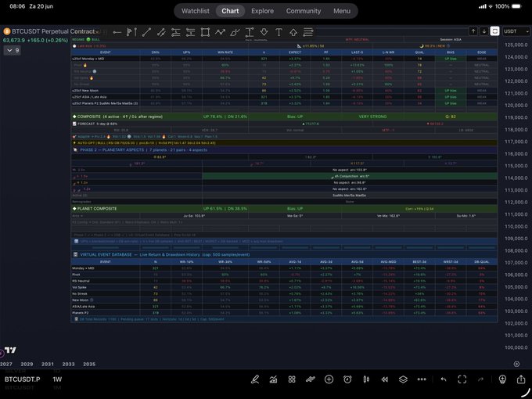
Task: Select the arrow down marker tool
Action: (x=264, y=32)
